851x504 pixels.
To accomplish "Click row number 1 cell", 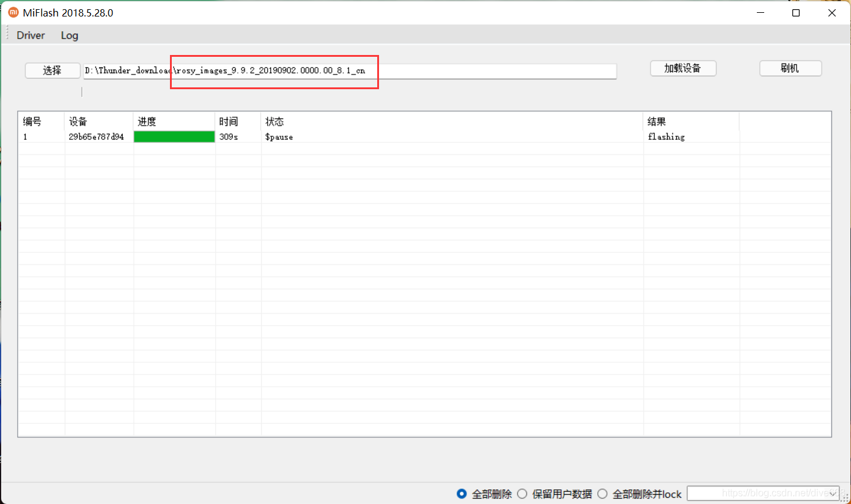I will (25, 137).
